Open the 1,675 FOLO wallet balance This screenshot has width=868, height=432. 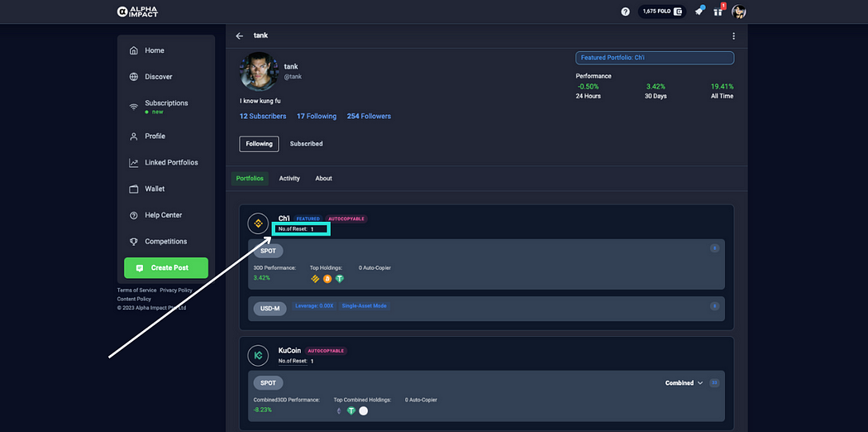click(662, 12)
